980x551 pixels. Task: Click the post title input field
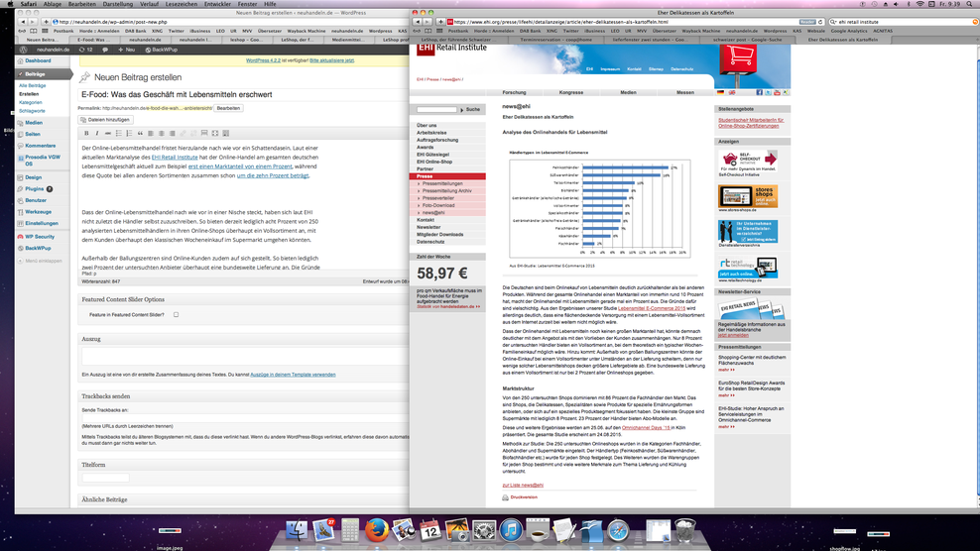tap(243, 94)
